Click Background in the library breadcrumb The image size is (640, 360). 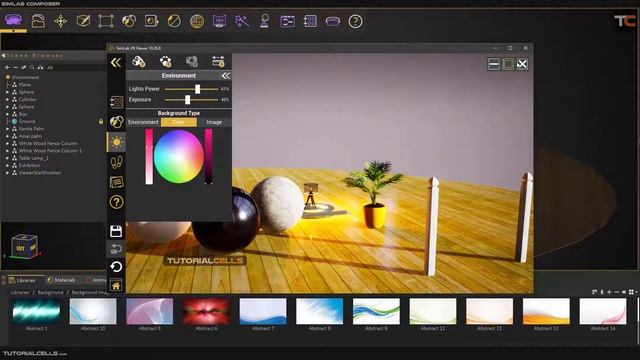click(51, 292)
